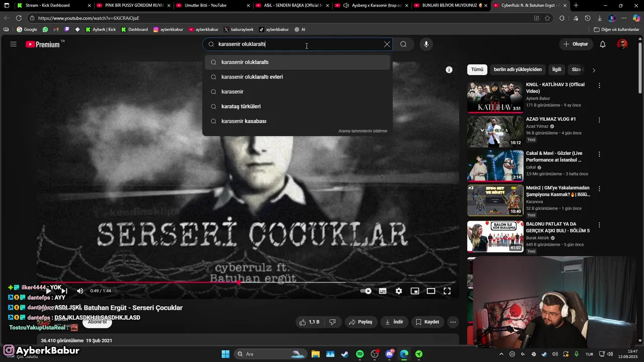Toggle theater mode view

431,291
